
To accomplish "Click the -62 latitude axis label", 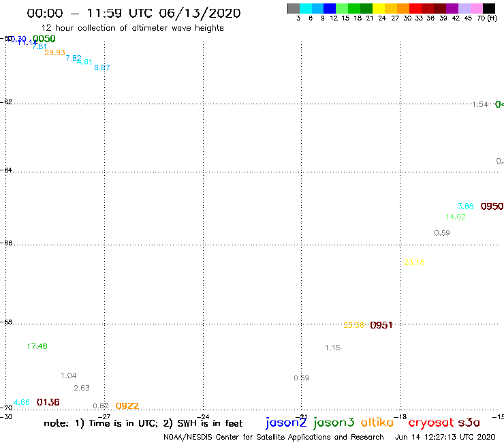I will 6,102.
